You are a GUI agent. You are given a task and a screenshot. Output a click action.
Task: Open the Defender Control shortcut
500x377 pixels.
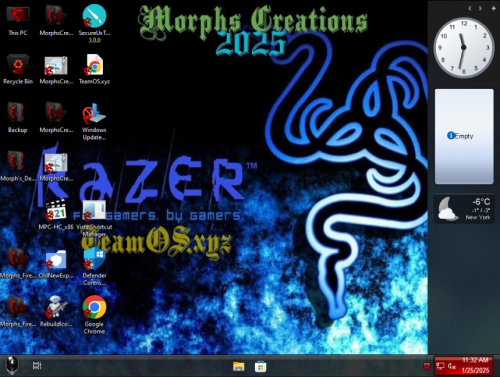coord(94,267)
